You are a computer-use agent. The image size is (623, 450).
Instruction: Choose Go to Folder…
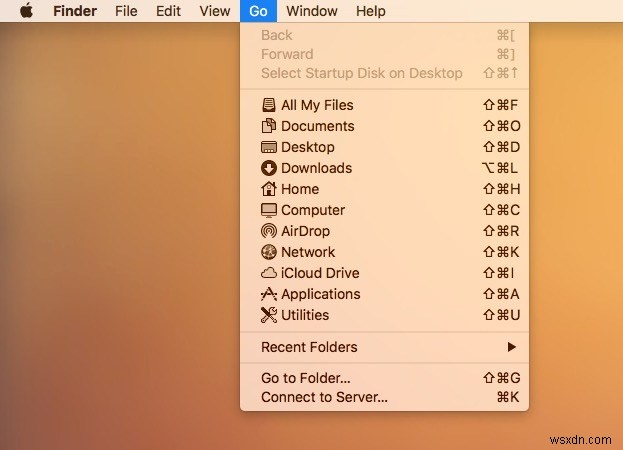[385, 378]
